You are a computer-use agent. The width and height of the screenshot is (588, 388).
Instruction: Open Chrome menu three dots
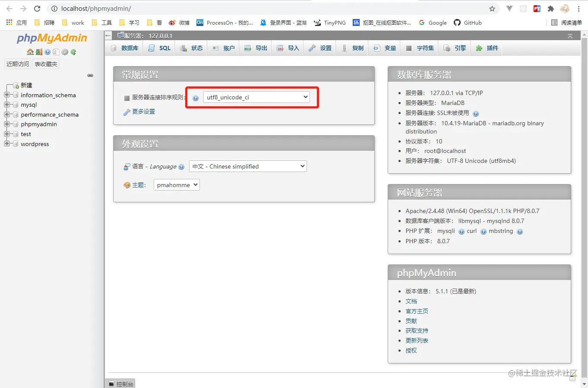coord(579,9)
